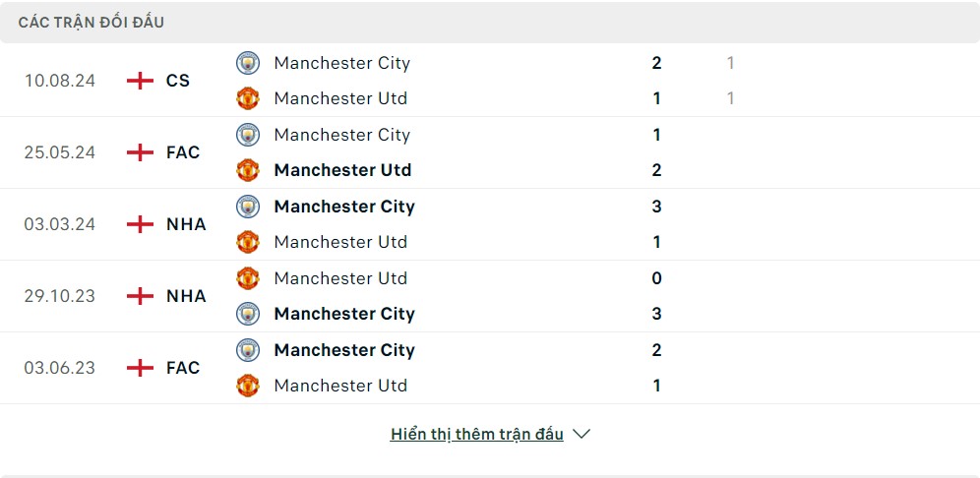
Task: Click Manchester Utd crest in 10.08.24 match
Action: tap(248, 98)
